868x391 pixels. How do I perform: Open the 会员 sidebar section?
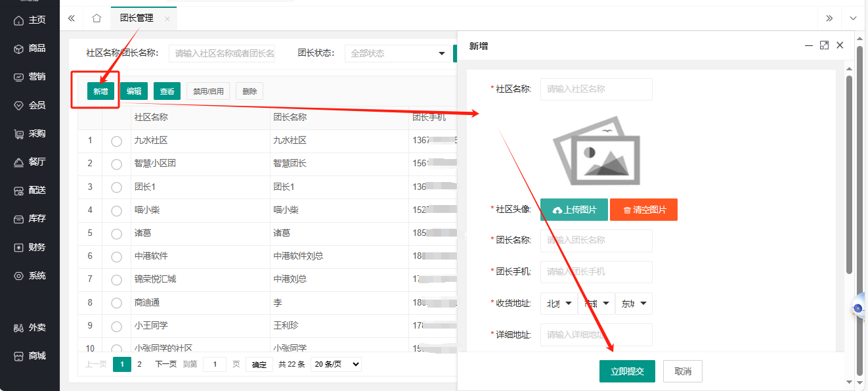[30, 105]
